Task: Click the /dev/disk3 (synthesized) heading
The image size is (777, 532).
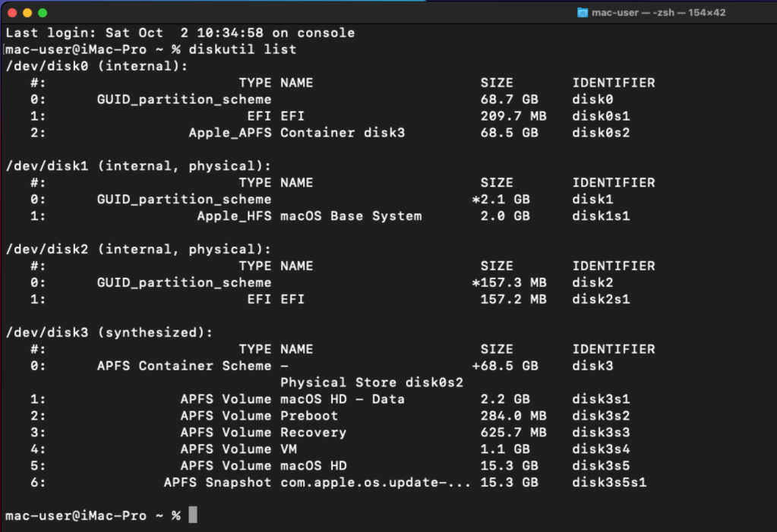Action: 109,332
